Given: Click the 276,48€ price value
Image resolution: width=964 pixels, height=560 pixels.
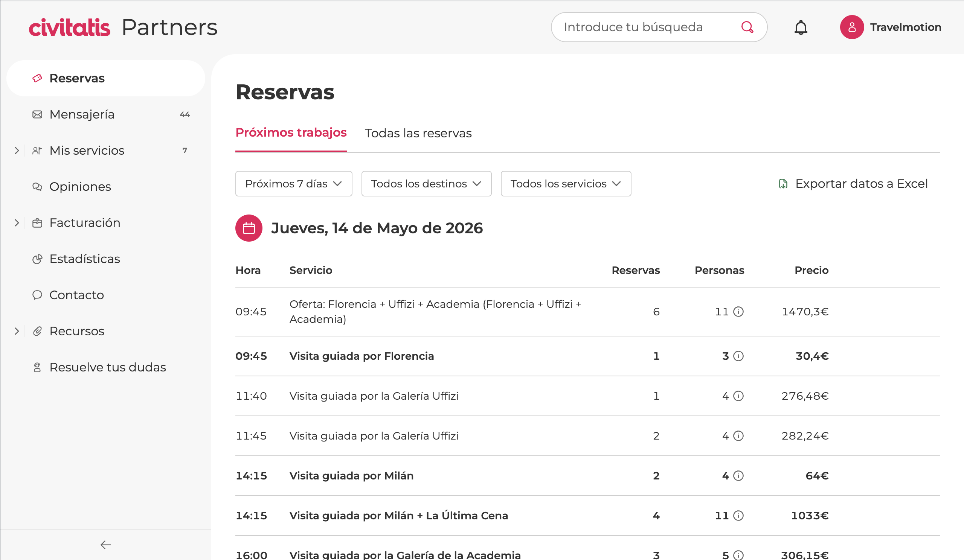Looking at the screenshot, I should click(805, 396).
